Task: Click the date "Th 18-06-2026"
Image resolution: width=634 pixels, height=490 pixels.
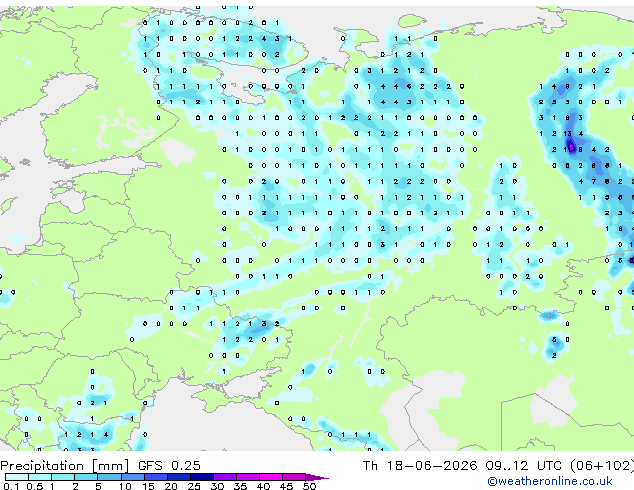Action: tap(420, 466)
